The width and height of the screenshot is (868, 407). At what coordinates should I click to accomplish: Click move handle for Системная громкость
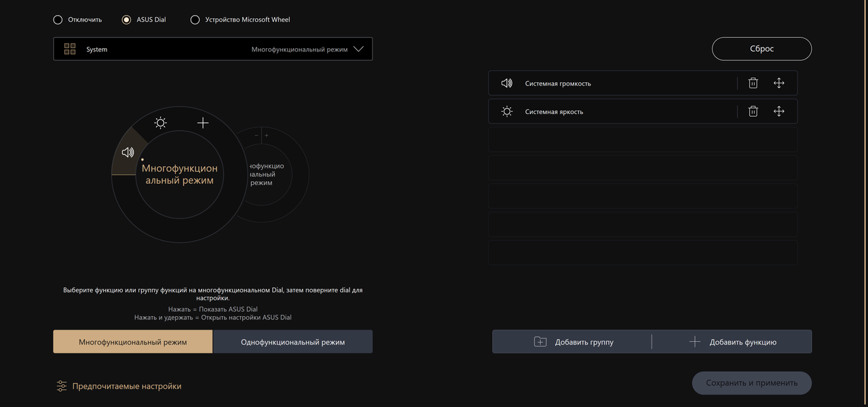click(x=778, y=83)
